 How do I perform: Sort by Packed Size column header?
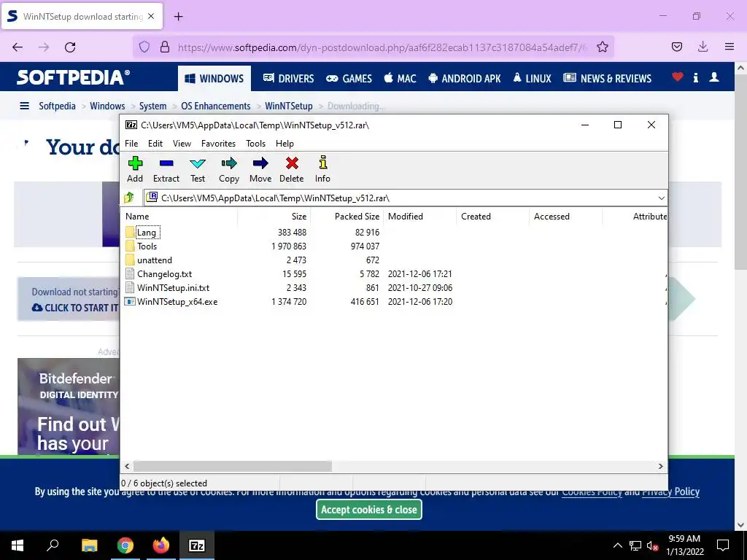[x=347, y=216]
